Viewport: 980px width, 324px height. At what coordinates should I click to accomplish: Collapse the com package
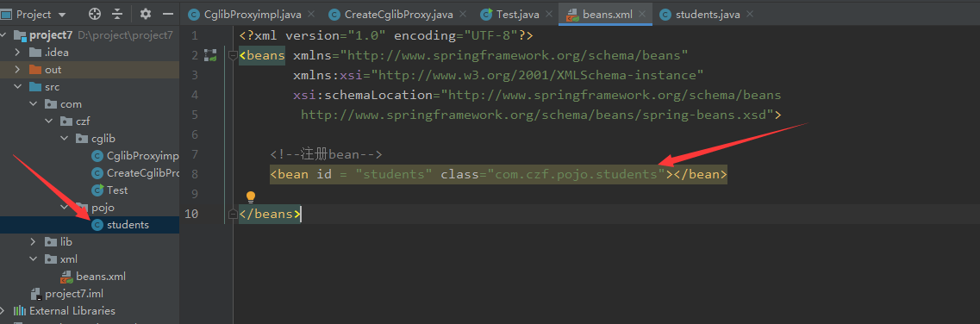(33, 104)
